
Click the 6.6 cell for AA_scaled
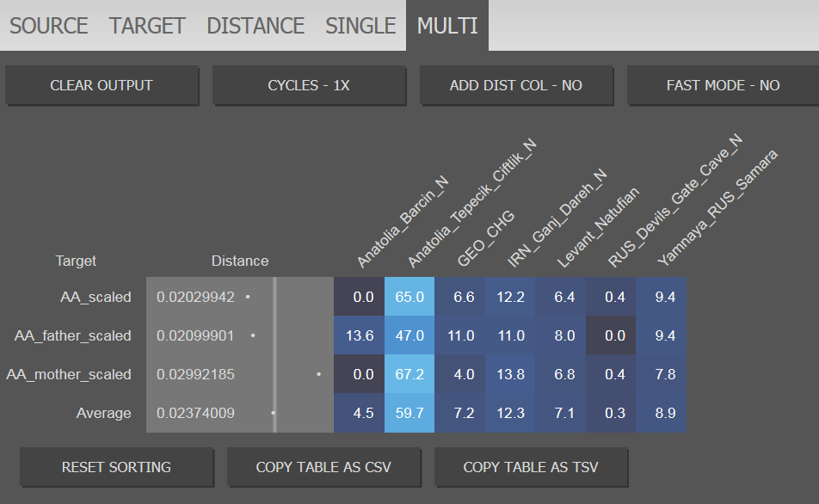tap(459, 297)
